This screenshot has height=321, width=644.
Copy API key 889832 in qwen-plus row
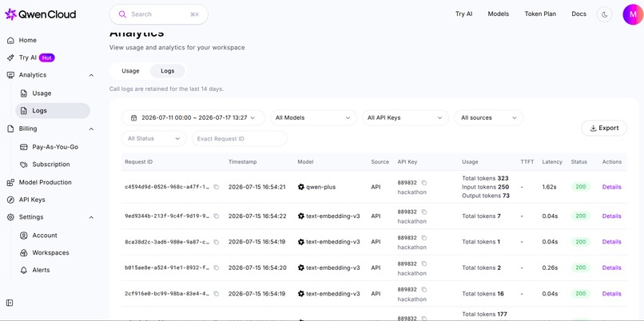click(x=423, y=183)
